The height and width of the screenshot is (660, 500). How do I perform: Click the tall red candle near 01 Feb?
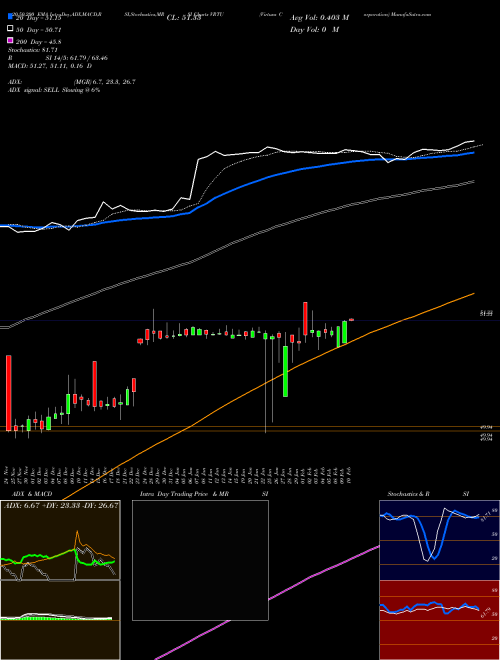click(x=305, y=318)
